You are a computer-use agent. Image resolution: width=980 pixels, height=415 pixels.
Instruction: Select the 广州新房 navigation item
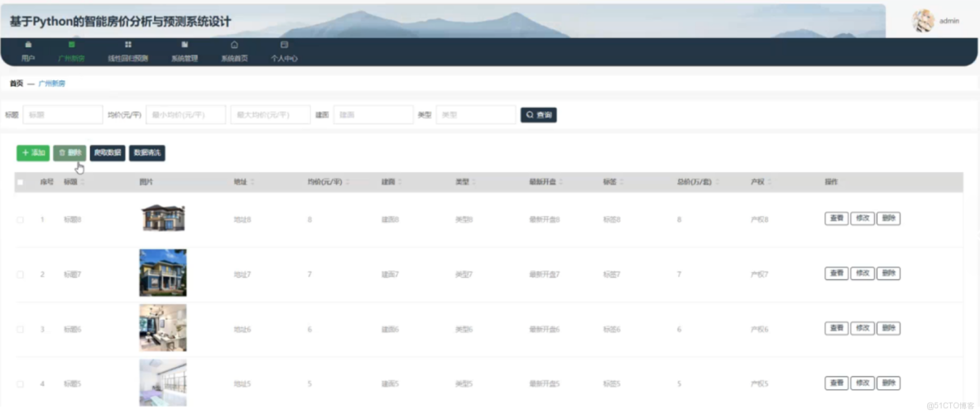click(71, 52)
